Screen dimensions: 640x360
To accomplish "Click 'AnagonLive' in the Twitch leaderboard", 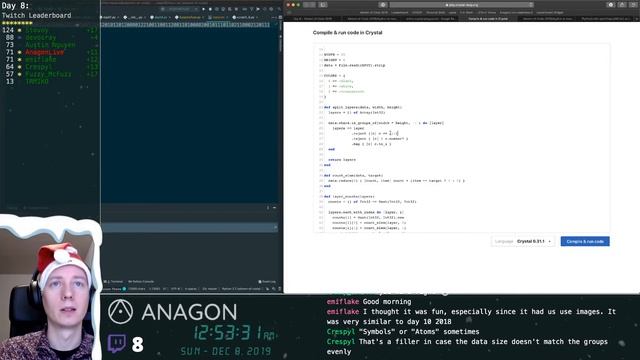I will point(44,52).
